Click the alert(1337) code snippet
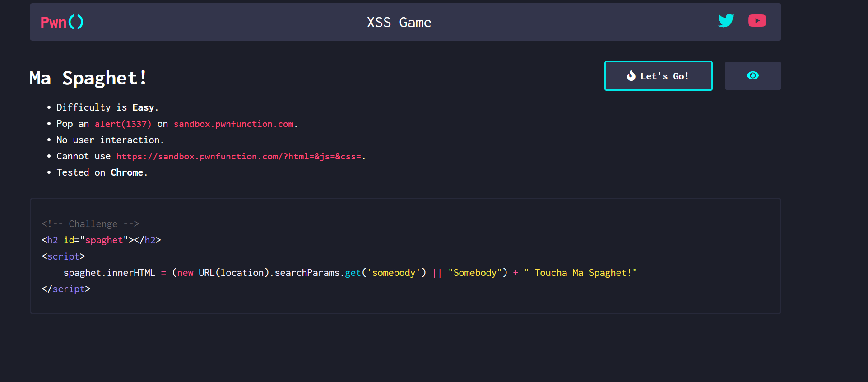 (123, 124)
